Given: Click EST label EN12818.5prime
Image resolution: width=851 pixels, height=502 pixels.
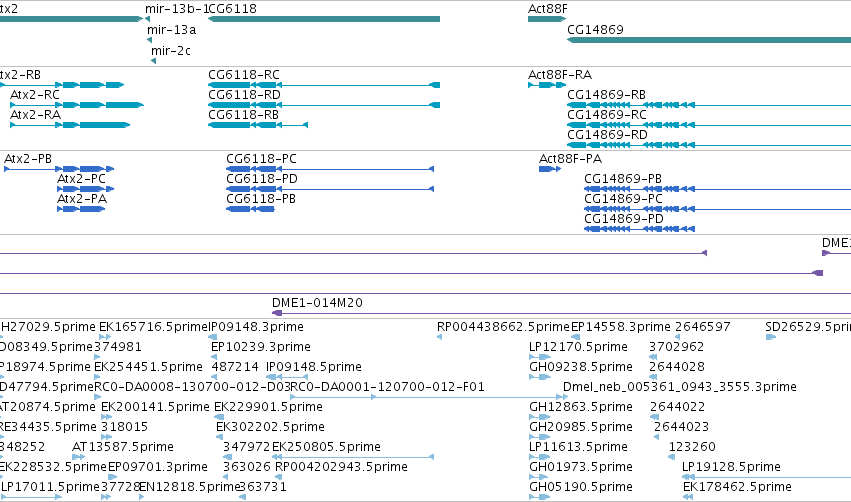Looking at the screenshot, I should tap(189, 488).
